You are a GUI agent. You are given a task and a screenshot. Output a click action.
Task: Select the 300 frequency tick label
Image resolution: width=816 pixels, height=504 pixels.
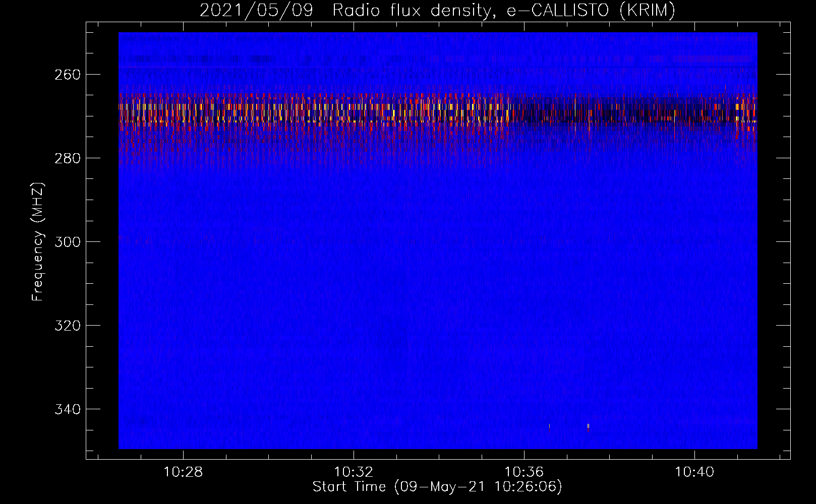click(x=67, y=242)
